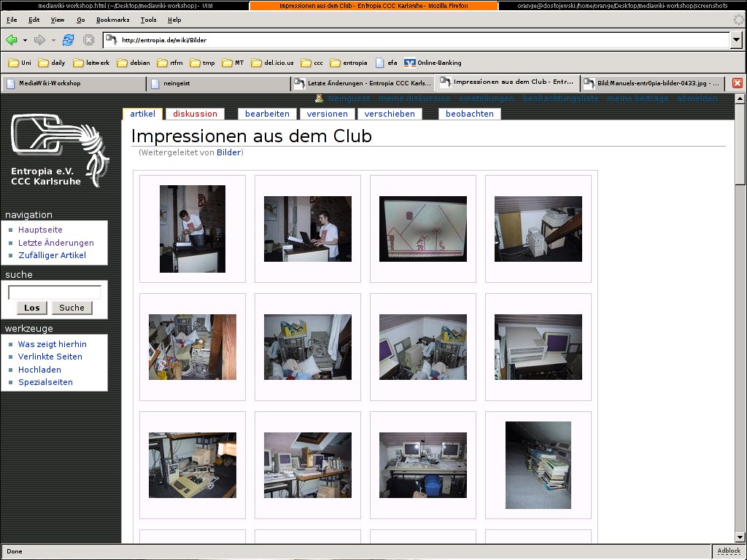Open the del.icio.us bookmarks folder
This screenshot has width=747, height=560.
tap(273, 63)
